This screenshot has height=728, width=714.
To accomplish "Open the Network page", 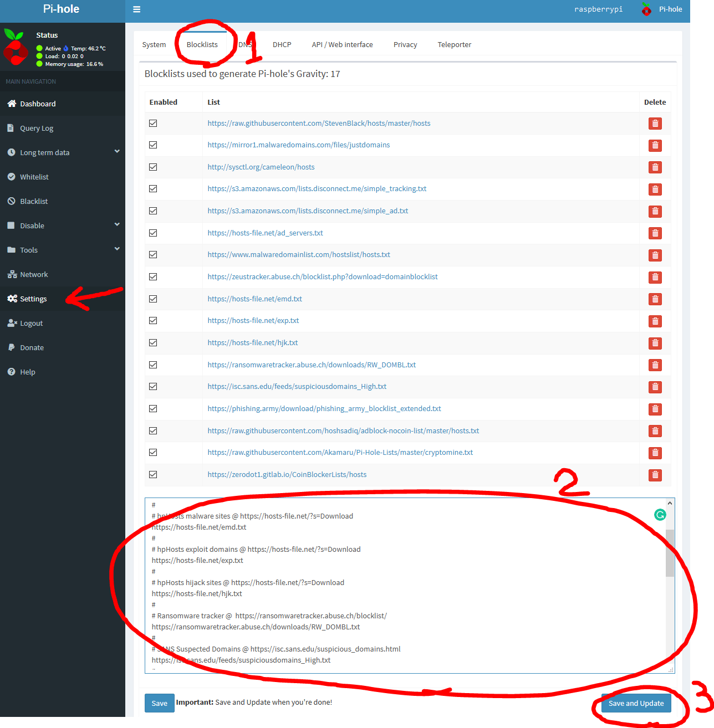I will [63, 274].
